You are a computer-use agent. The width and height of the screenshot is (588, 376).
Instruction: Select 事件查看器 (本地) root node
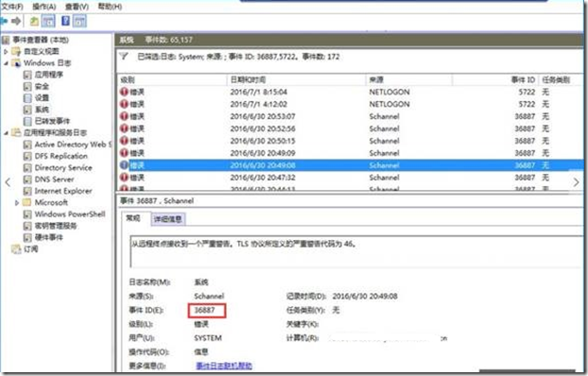(x=41, y=40)
